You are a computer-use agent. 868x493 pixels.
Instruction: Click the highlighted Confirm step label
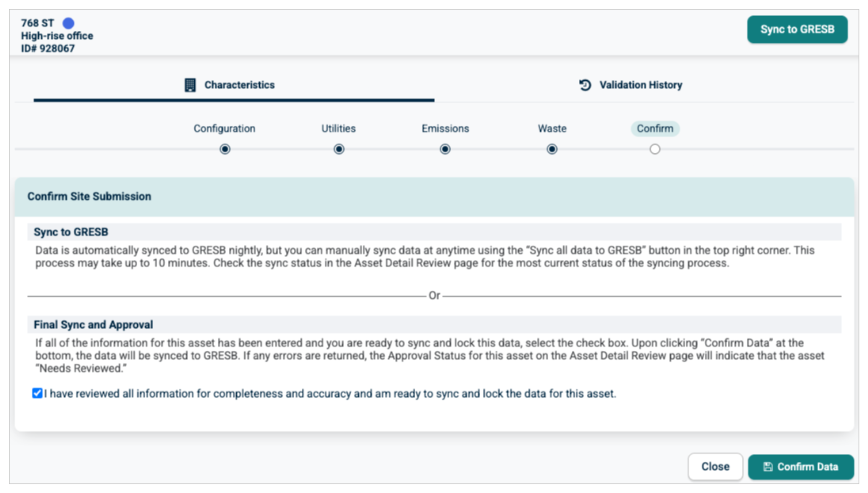[655, 129]
